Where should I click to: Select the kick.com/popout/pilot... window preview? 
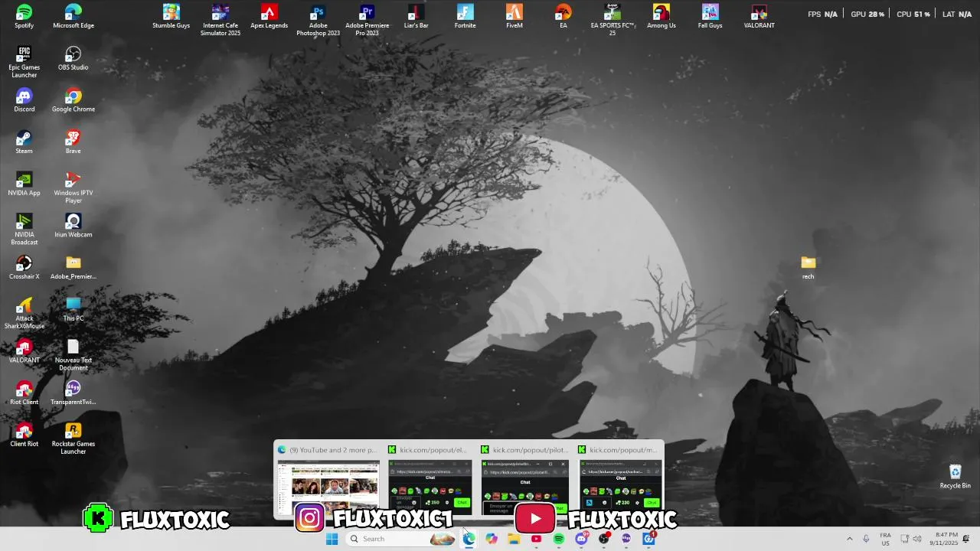point(525,480)
